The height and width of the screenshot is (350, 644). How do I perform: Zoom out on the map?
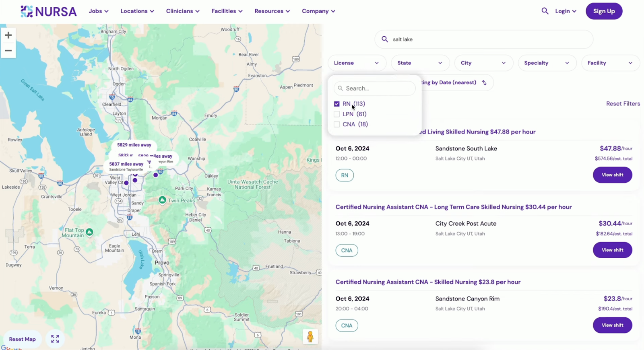pyautogui.click(x=8, y=51)
